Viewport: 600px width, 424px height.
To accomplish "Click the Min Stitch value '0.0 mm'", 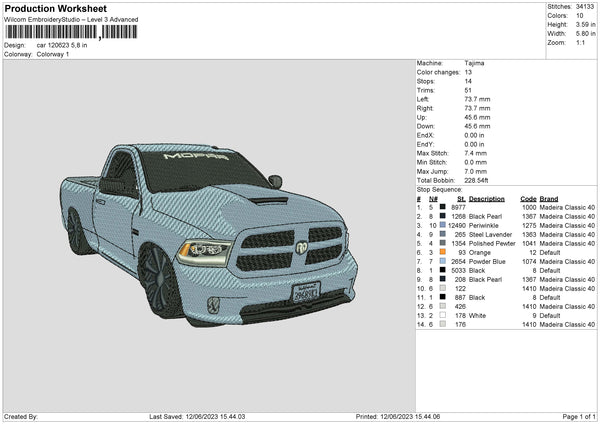I will (x=476, y=162).
